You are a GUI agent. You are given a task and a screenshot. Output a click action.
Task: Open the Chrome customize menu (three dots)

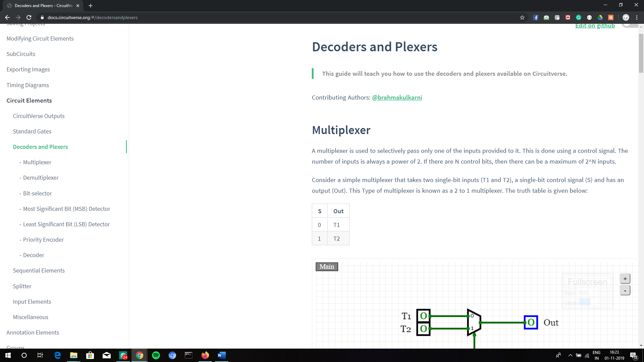coord(637,17)
